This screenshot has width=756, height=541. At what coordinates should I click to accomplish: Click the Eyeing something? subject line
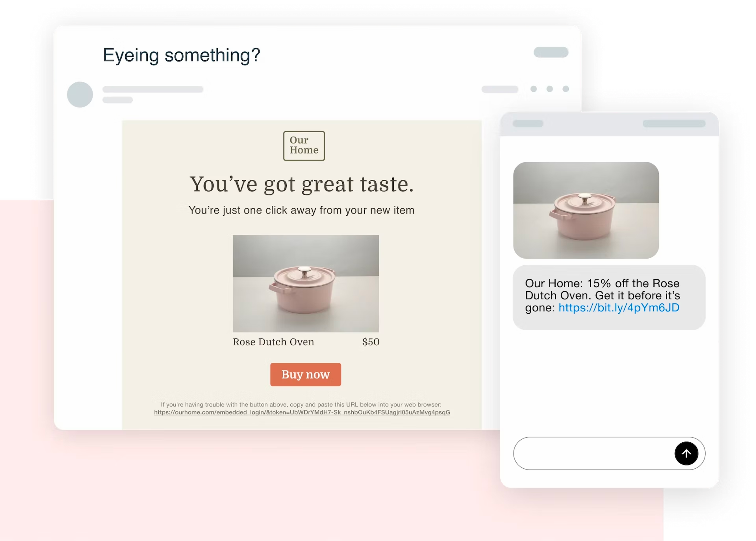181,55
